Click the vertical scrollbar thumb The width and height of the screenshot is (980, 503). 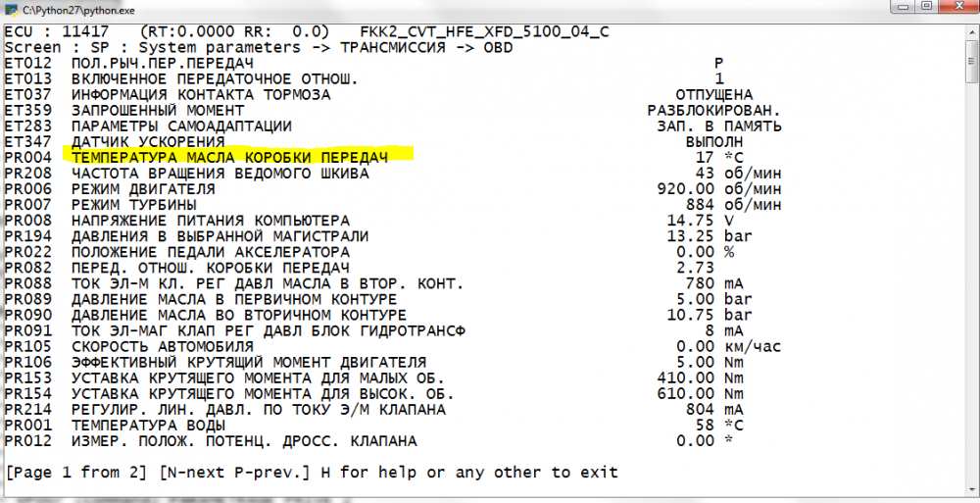tap(970, 60)
